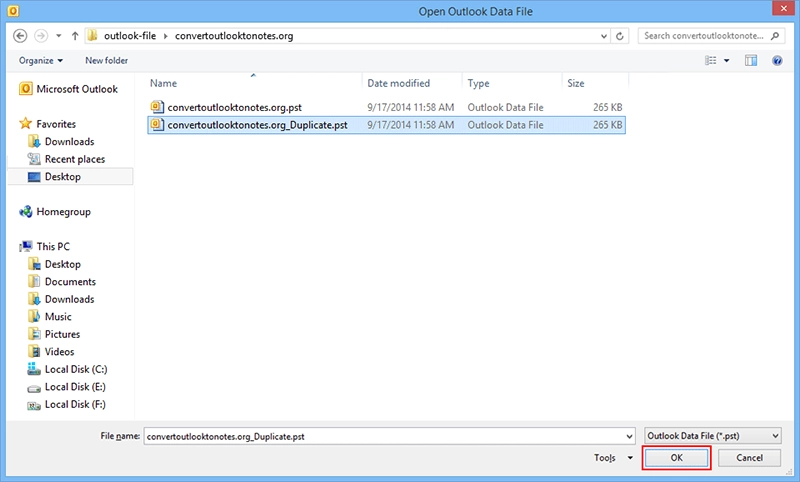Refresh the folder view

[620, 36]
